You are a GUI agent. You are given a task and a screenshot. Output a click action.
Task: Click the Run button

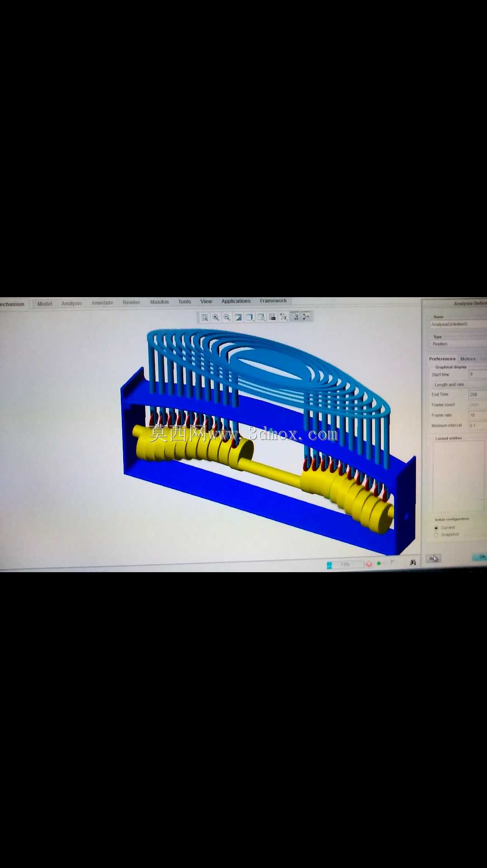[x=433, y=559]
